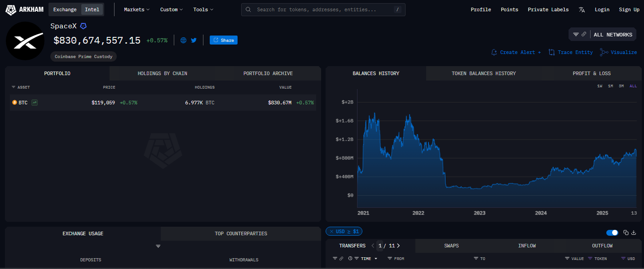Open the Tools dropdown menu

[203, 9]
